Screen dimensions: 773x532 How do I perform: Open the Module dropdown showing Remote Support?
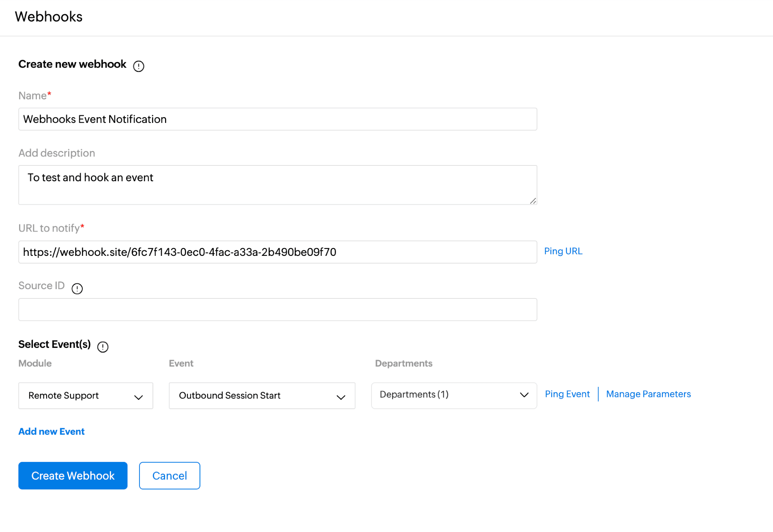[x=86, y=396]
